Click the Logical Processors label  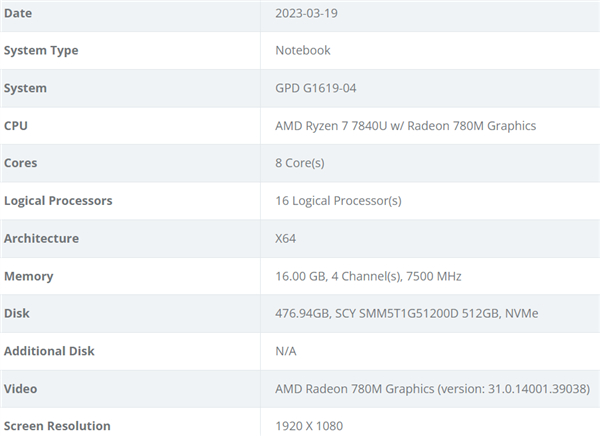(x=58, y=201)
